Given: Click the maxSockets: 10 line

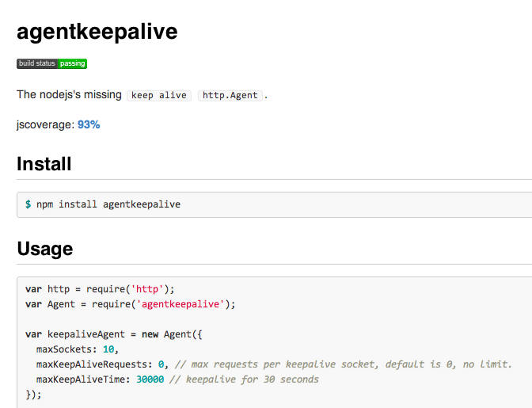Looking at the screenshot, I should tap(78, 349).
